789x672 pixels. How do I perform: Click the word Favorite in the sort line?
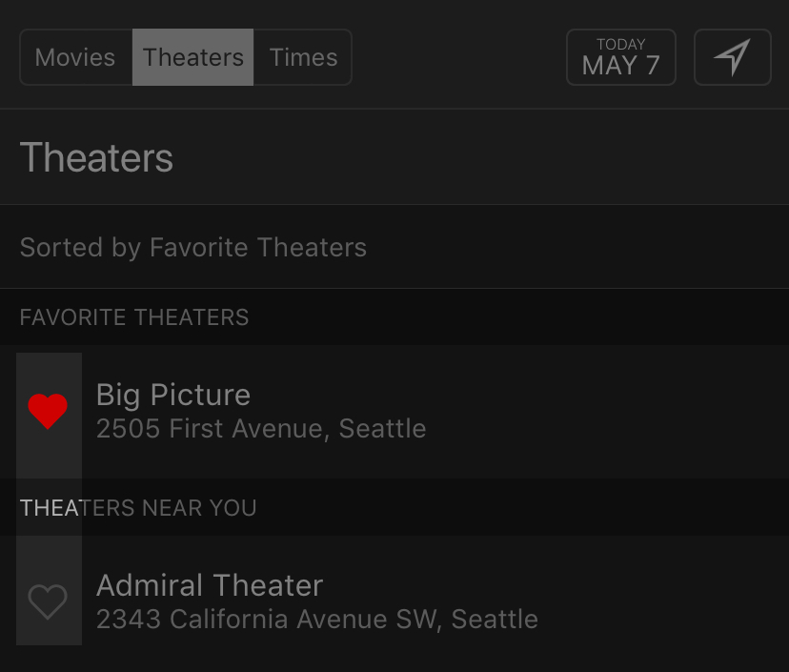point(199,248)
